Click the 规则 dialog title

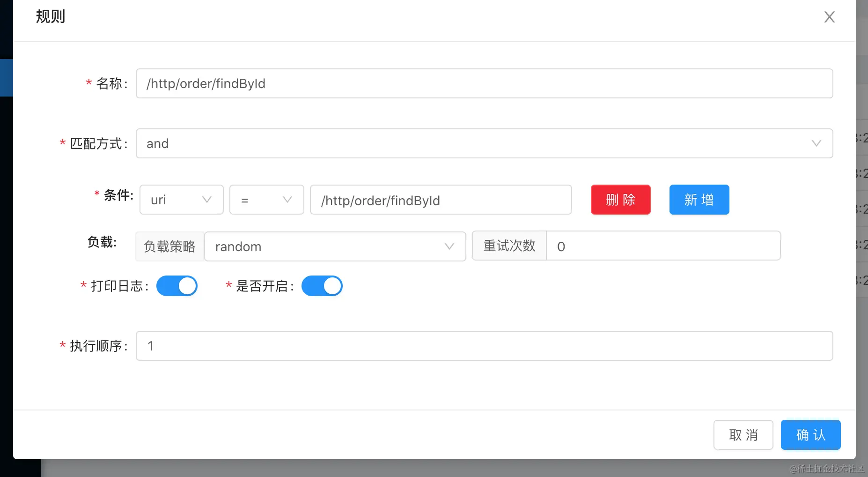coord(51,16)
